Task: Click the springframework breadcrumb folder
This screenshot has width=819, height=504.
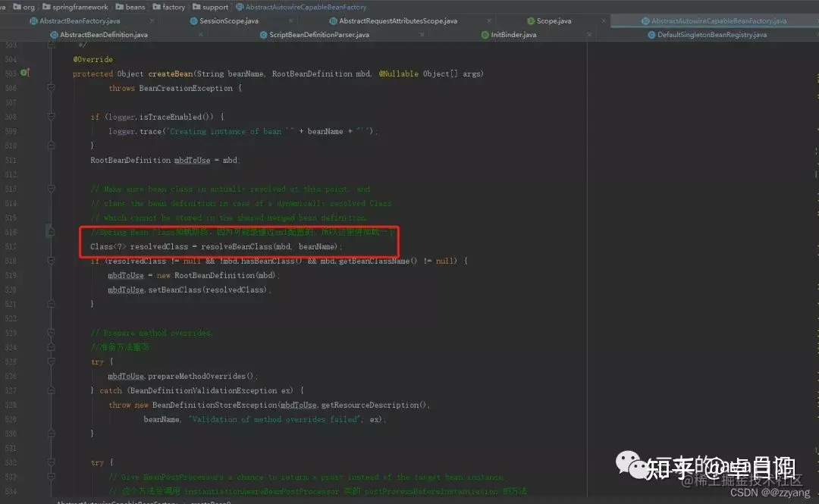Action: (x=75, y=7)
